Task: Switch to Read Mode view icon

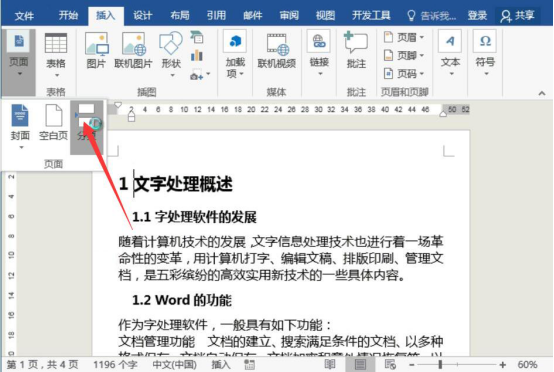Action: (x=330, y=364)
